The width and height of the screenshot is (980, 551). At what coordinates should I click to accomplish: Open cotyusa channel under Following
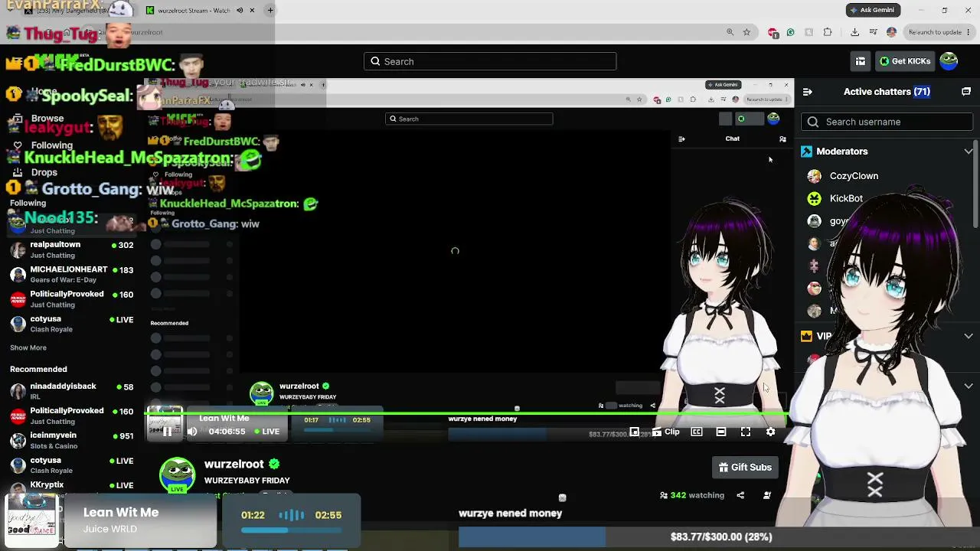(x=72, y=324)
